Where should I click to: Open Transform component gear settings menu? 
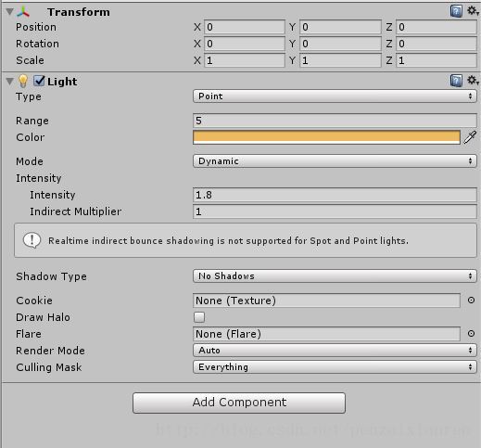pos(473,11)
